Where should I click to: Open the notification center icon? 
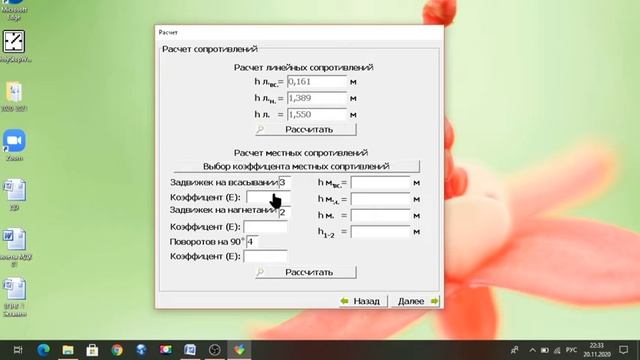[624, 350]
